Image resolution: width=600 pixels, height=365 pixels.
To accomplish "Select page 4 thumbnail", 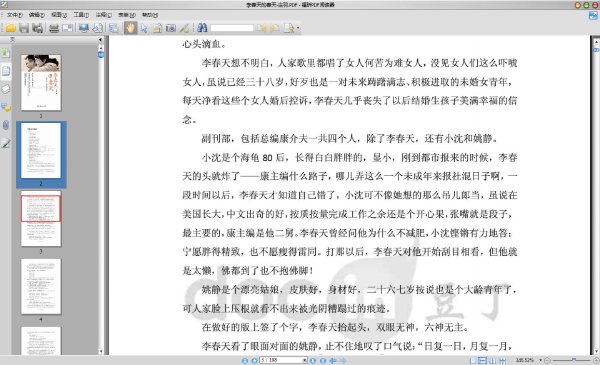I will coord(41,286).
